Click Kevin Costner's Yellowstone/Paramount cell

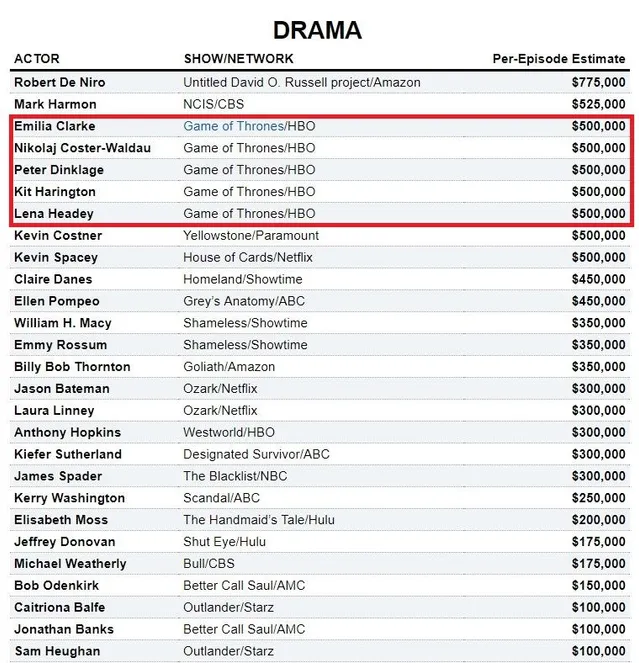251,235
